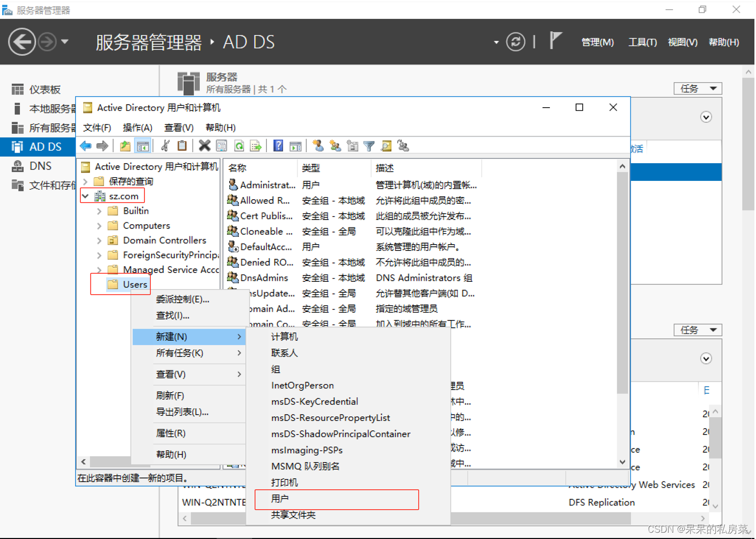This screenshot has height=539, width=756.
Task: Select 用户 in the new submenu
Action: pos(348,499)
